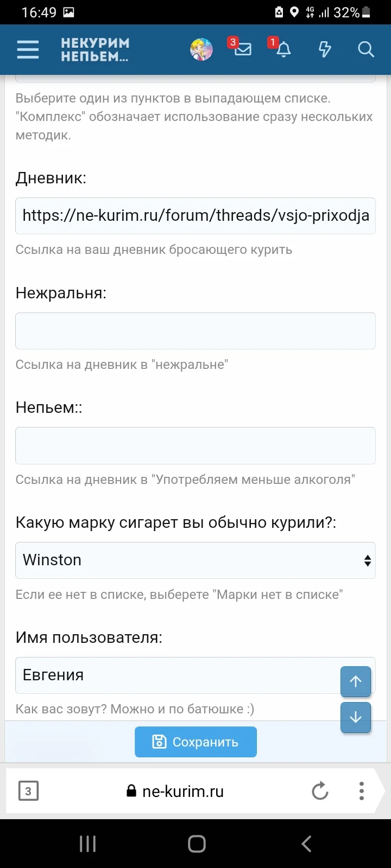Click the username field containing Евгения
Viewport: 391px width, 868px height.
(163, 675)
